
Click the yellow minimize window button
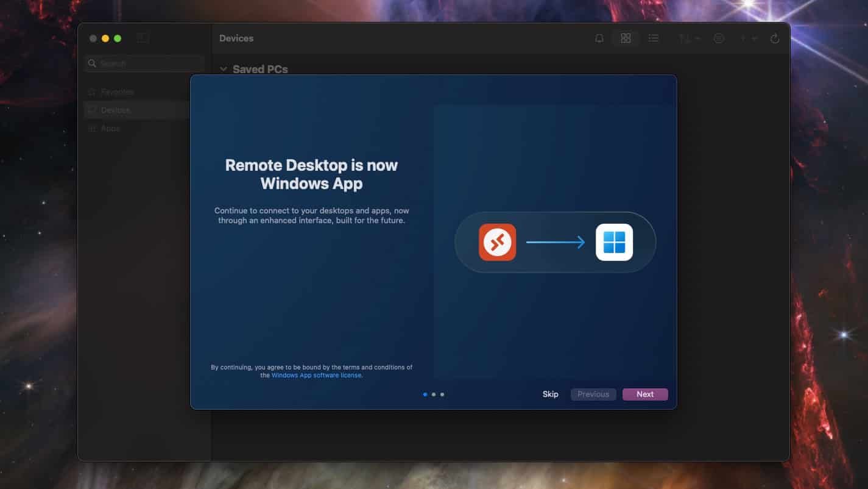point(105,38)
